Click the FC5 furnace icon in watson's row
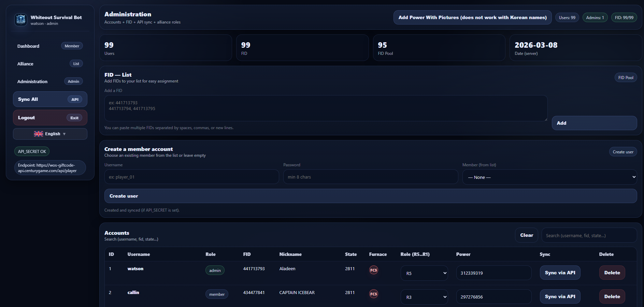This screenshot has height=307, width=644. 374,270
